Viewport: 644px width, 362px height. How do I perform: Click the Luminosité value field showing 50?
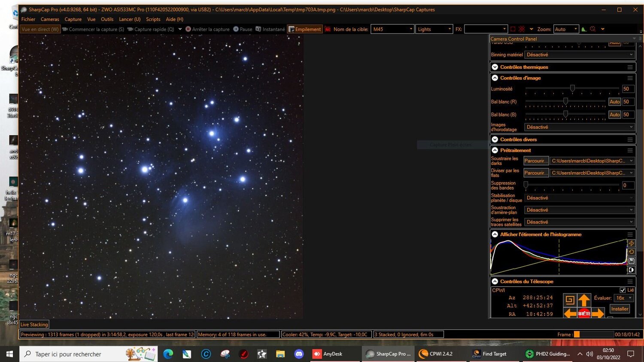[x=628, y=89]
